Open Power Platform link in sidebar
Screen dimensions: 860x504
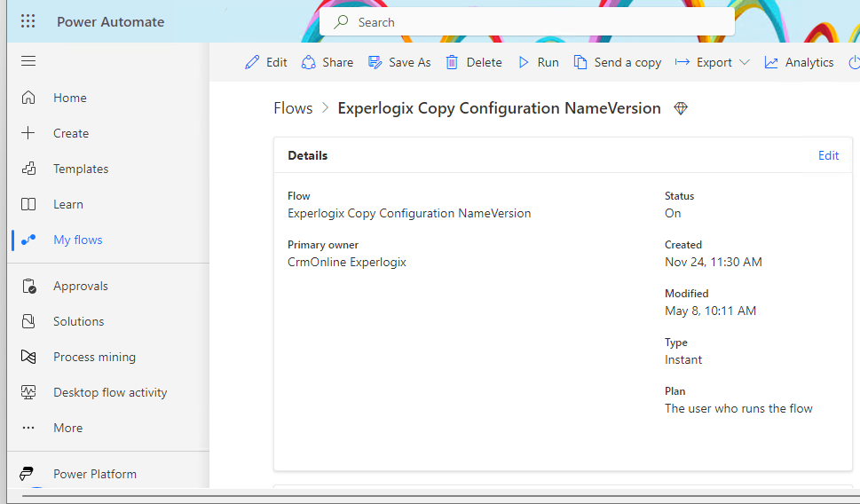[95, 474]
